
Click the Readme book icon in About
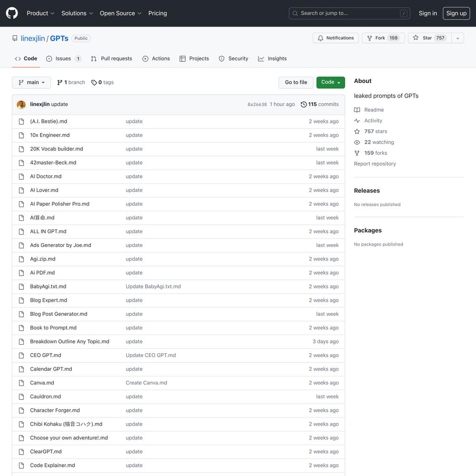[357, 110]
